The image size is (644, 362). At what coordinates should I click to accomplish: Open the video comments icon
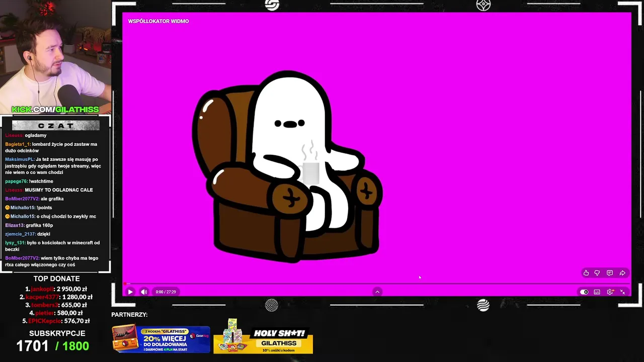coord(610,273)
